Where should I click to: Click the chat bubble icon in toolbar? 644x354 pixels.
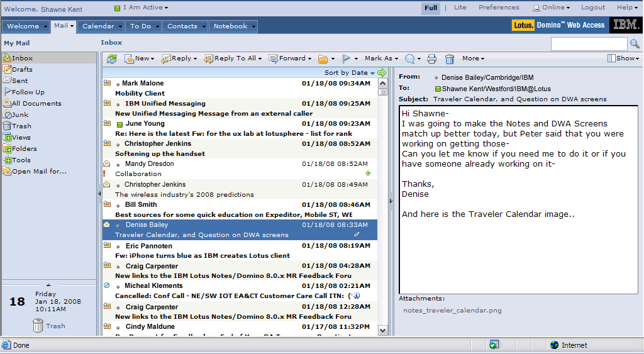[x=409, y=58]
